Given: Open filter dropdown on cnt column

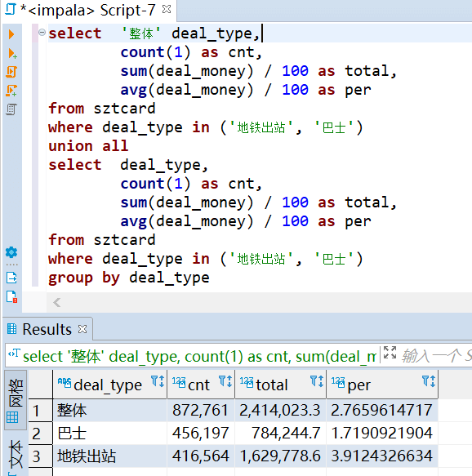Looking at the screenshot, I should coord(225,381).
